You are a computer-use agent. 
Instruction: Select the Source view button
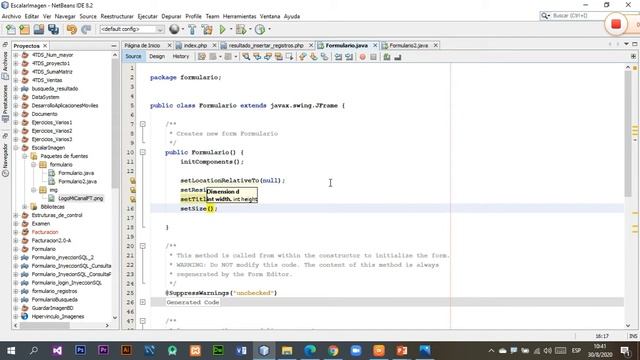(x=133, y=56)
